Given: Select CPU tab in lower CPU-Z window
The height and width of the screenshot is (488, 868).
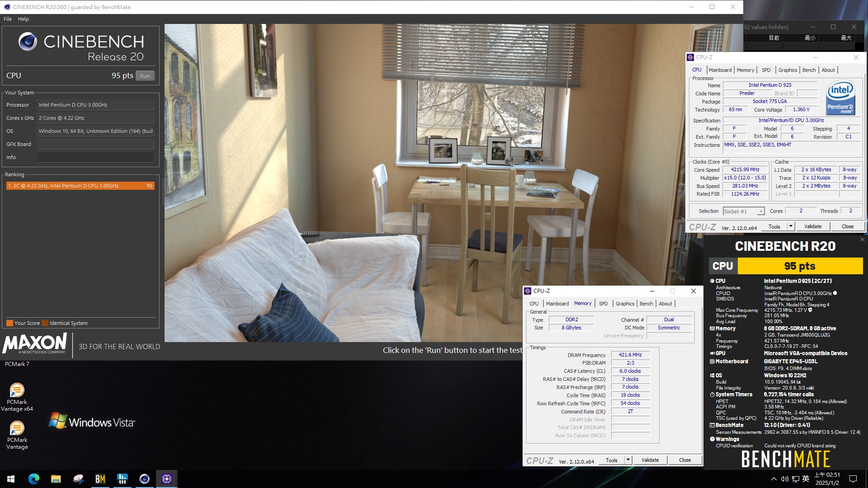Looking at the screenshot, I should pos(534,304).
